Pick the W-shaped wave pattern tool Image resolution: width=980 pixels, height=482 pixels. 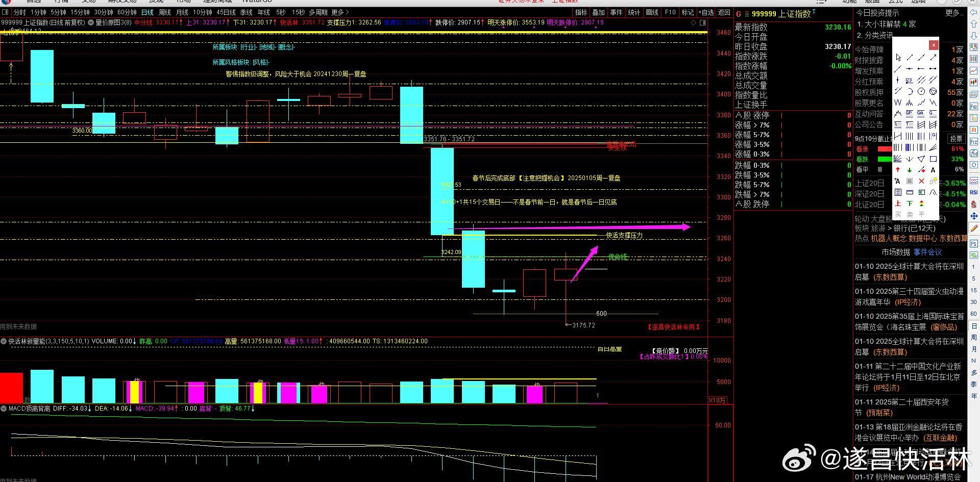tap(898, 103)
